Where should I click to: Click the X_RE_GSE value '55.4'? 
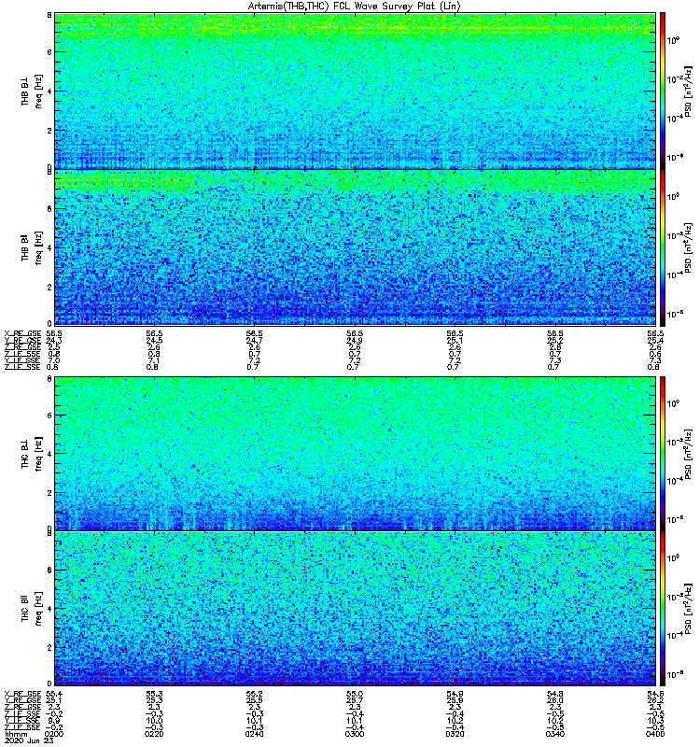pyautogui.click(x=53, y=694)
